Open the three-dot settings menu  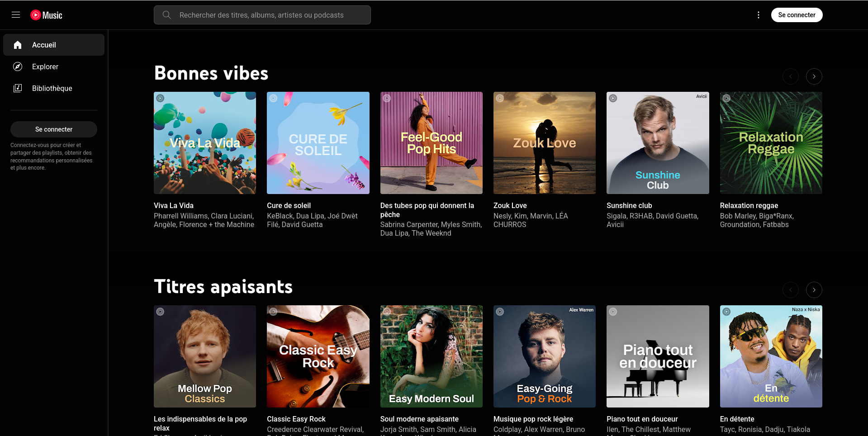pyautogui.click(x=759, y=15)
